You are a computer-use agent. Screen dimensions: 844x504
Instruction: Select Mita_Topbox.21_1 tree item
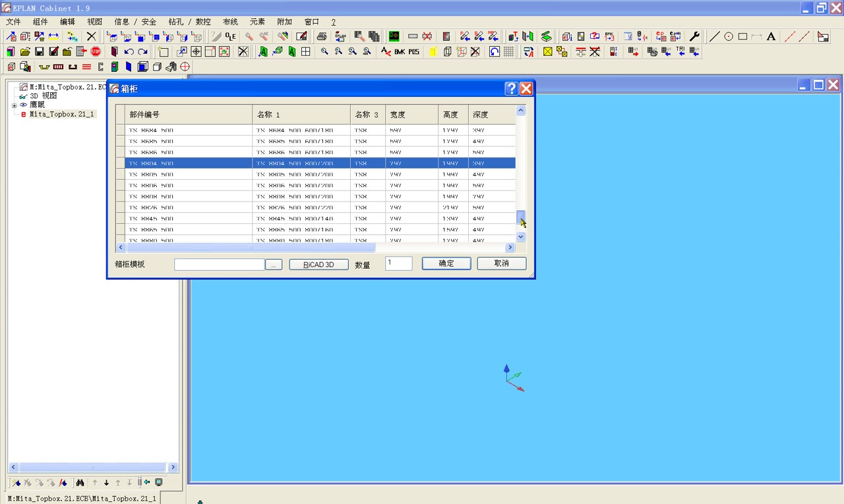(62, 114)
